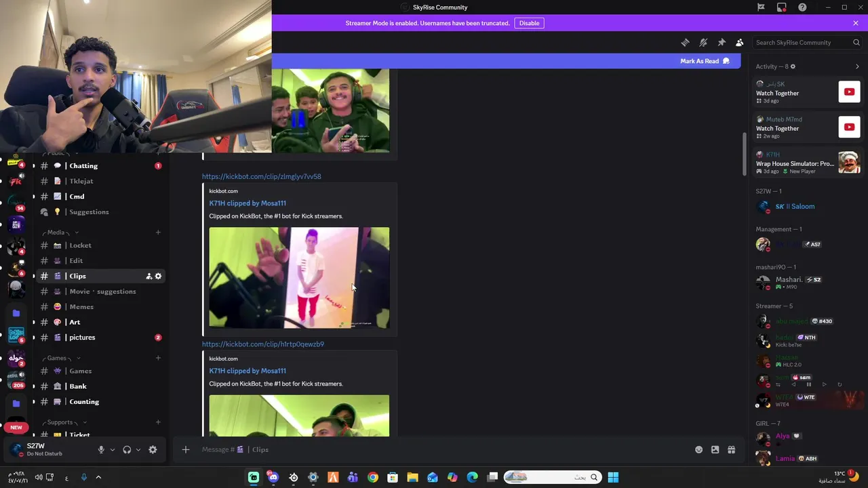The width and height of the screenshot is (868, 488).
Task: Open the gift icon in message bar
Action: [731, 449]
